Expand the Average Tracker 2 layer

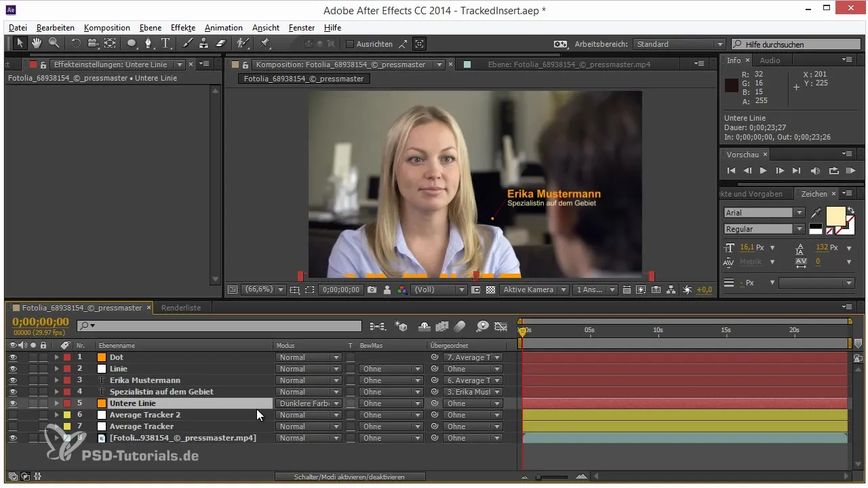coord(57,415)
